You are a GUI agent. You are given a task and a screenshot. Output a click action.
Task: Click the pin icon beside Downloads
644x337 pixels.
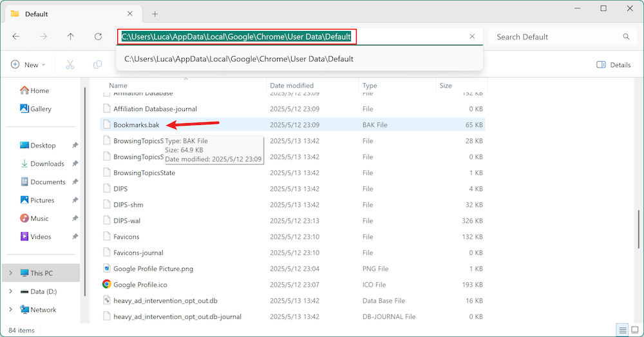tap(75, 164)
